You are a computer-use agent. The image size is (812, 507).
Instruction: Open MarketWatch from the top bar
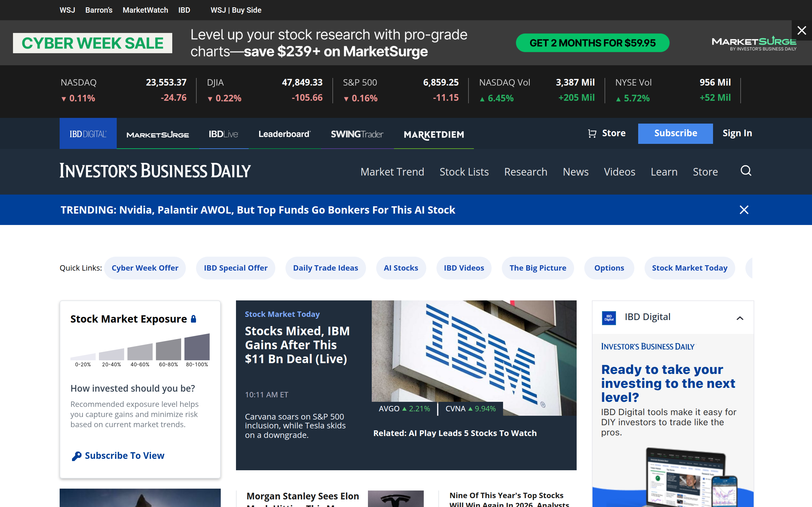click(145, 10)
